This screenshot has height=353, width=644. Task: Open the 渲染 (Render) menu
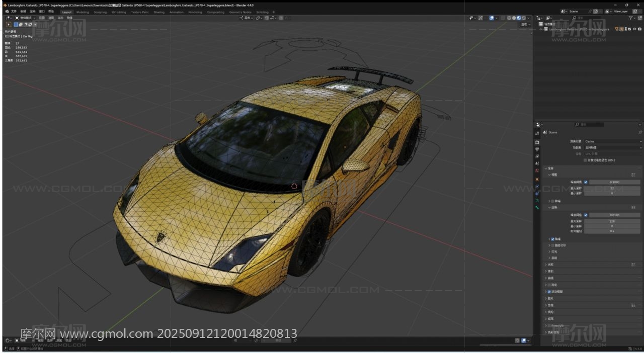33,12
